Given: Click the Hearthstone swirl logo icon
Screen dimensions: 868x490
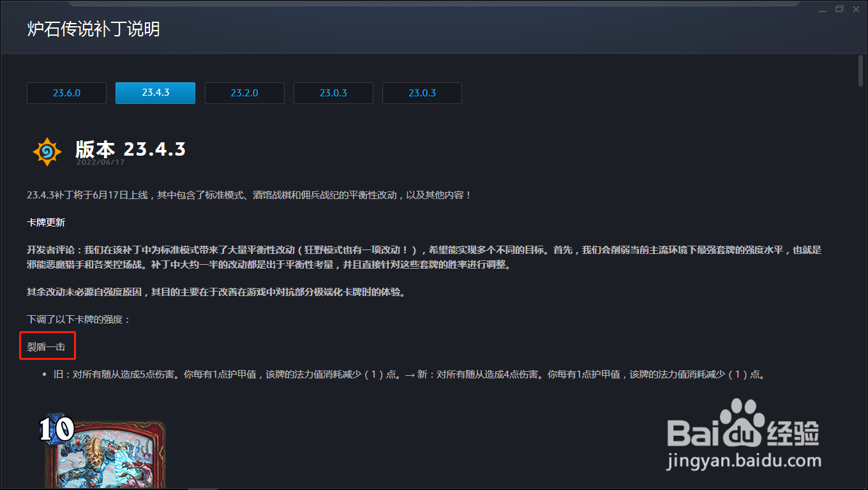Looking at the screenshot, I should pos(47,152).
